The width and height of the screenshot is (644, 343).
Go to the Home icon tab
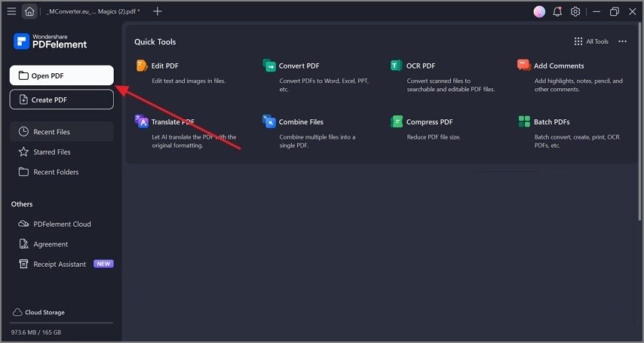coord(29,11)
